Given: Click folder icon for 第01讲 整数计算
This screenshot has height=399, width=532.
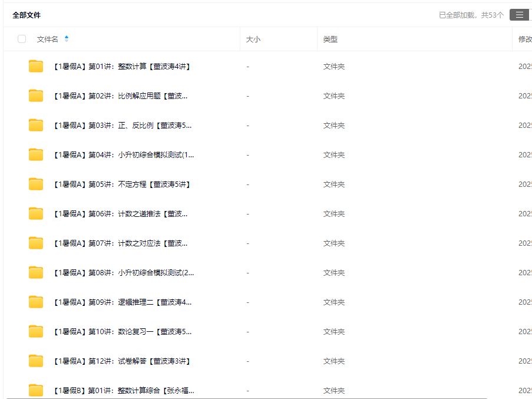Looking at the screenshot, I should (36, 67).
